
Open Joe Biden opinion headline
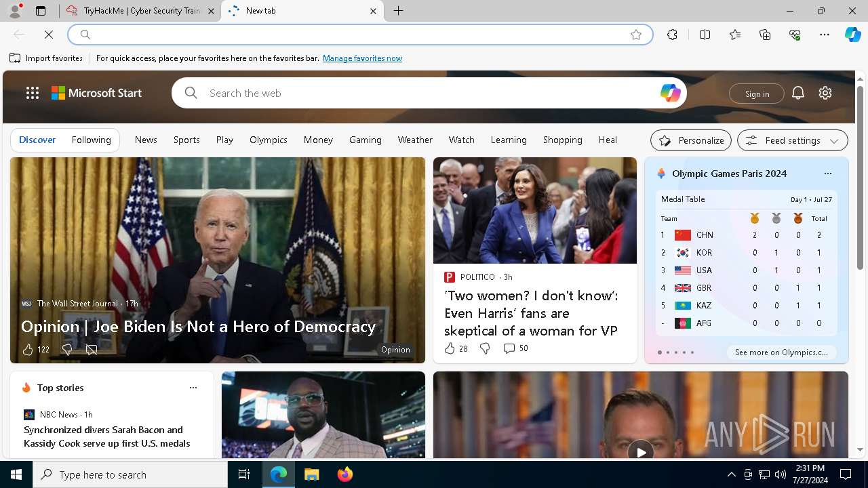click(198, 326)
